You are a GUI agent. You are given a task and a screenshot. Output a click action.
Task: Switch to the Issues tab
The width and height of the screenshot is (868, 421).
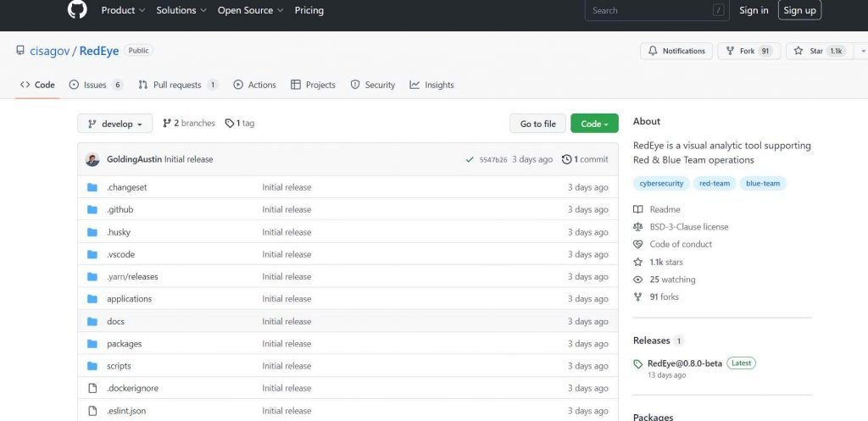[96, 85]
